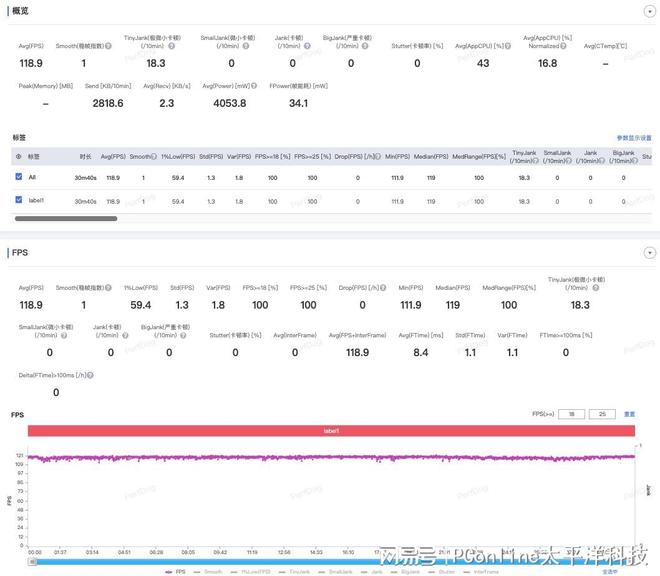Click the visibility eye icon in label table header
This screenshot has height=576, width=660.
pyautogui.click(x=18, y=157)
